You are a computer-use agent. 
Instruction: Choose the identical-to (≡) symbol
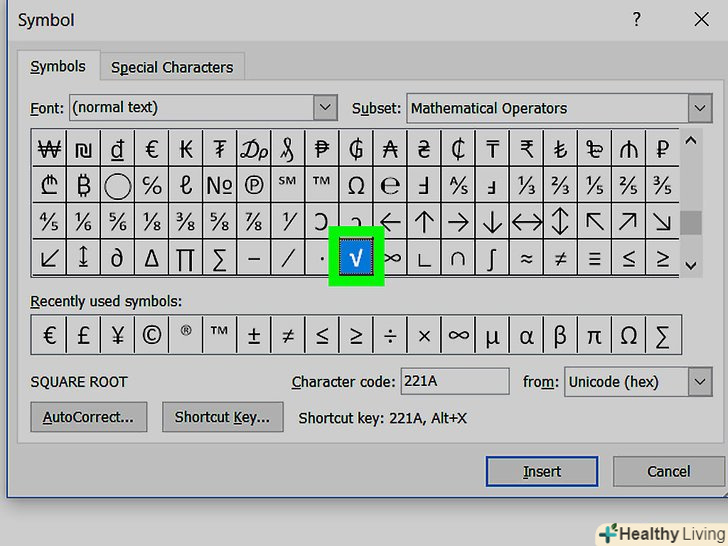click(594, 257)
